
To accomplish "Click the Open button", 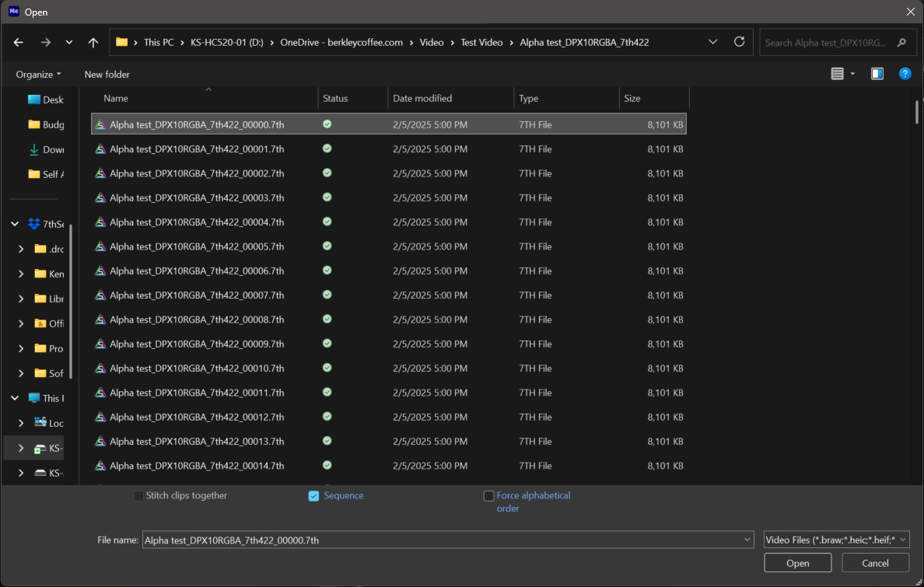I will point(797,563).
